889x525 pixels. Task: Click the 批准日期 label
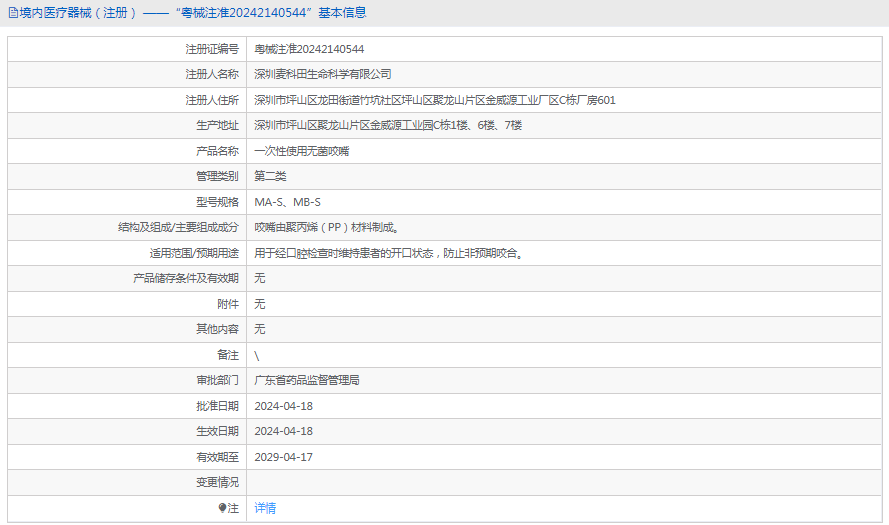[x=218, y=406]
